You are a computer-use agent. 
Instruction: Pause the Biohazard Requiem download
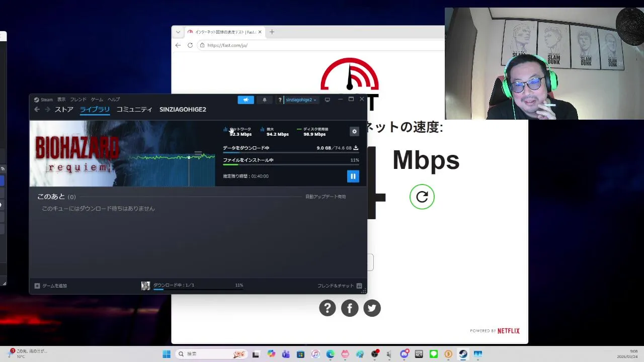[x=353, y=176]
